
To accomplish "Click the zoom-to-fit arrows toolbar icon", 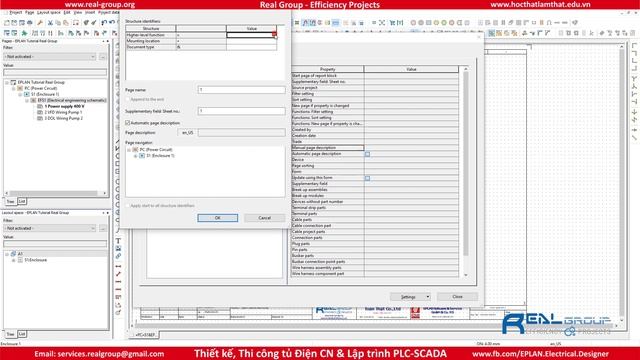I will (382, 23).
